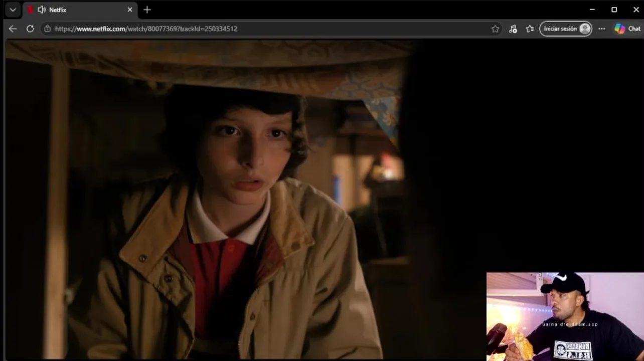Close the Netflix tab
The image size is (644, 361).
click(x=130, y=10)
